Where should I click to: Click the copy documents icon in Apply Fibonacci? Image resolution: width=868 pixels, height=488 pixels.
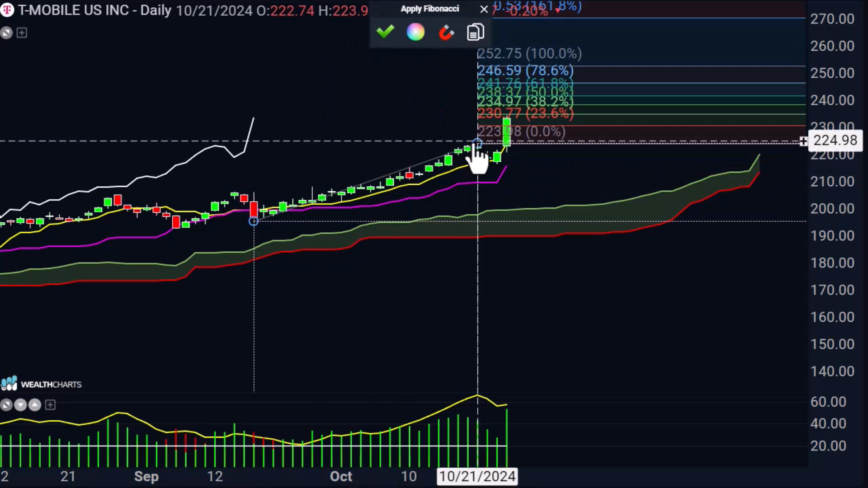476,32
